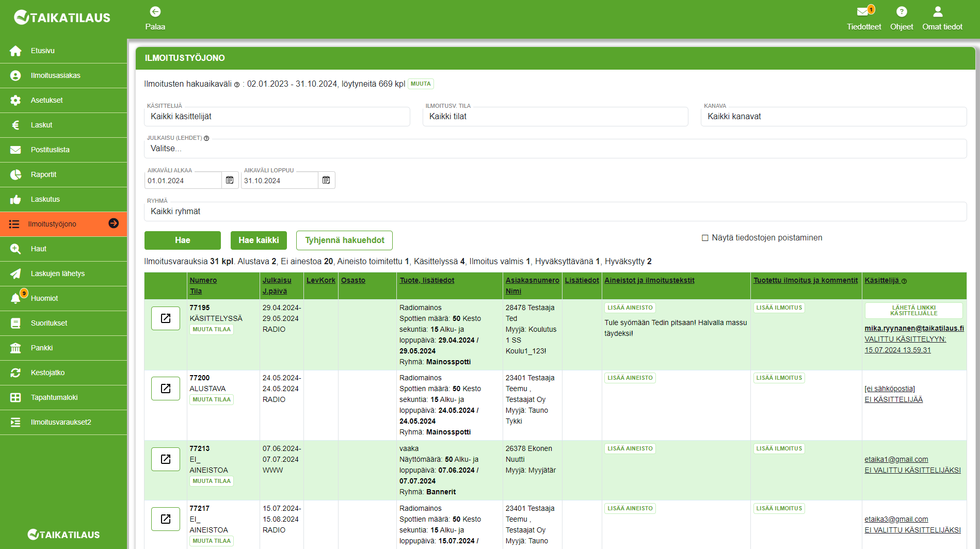Open calendar picker for Aikaväli alkaa
The height and width of the screenshot is (549, 980).
(x=230, y=180)
